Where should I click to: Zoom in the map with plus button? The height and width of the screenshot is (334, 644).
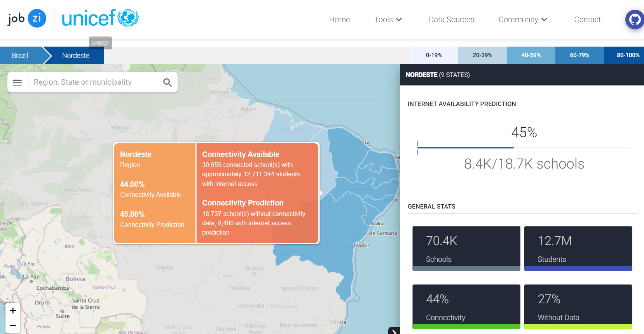point(13,311)
